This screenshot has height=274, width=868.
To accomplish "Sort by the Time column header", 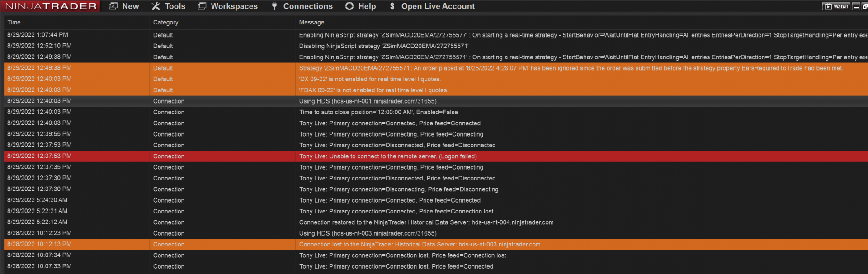I will tap(14, 22).
